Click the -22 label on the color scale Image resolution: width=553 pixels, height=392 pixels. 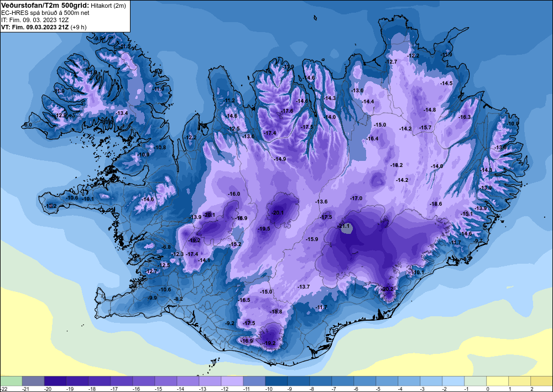click(3, 389)
